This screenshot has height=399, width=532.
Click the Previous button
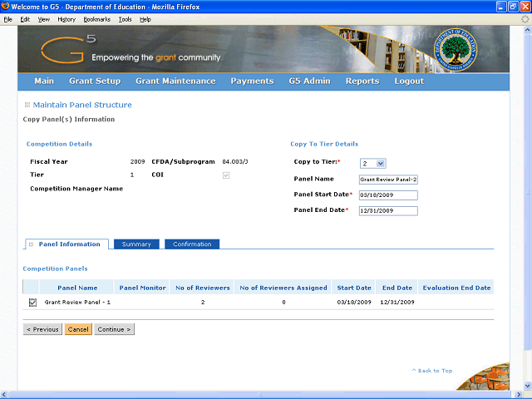(x=42, y=329)
